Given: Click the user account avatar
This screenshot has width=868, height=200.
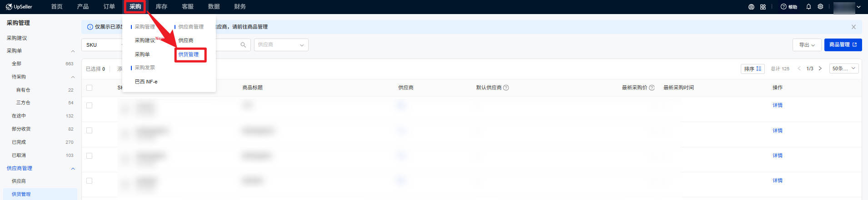Looking at the screenshot, I should point(844,7).
